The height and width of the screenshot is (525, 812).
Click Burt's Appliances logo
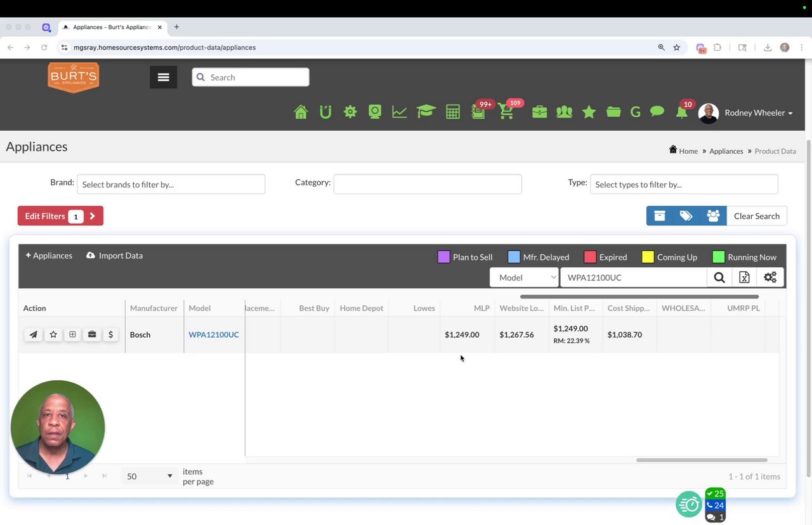click(74, 77)
